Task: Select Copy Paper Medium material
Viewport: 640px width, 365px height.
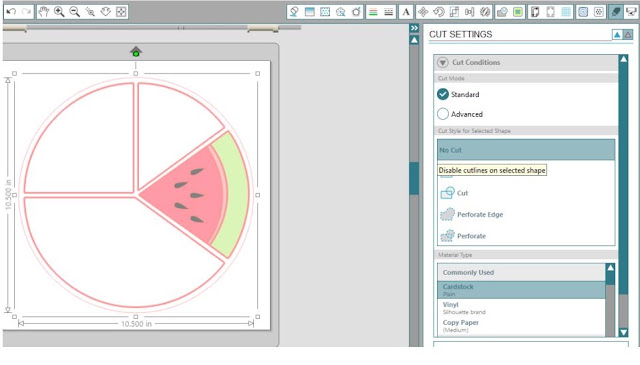Action: (x=521, y=326)
